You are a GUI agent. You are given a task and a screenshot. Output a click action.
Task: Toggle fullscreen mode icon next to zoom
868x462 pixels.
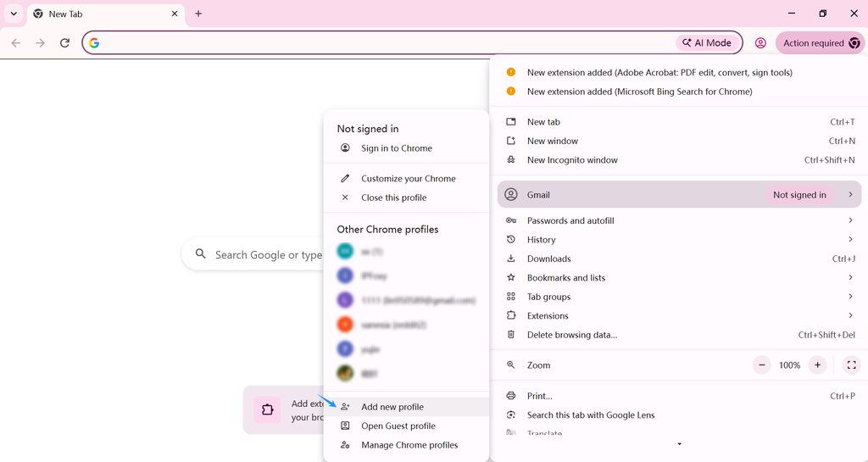click(x=851, y=365)
